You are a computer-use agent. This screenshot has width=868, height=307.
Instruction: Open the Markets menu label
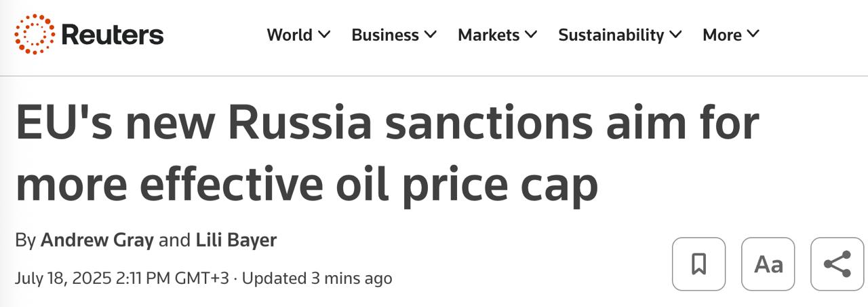[x=488, y=35]
